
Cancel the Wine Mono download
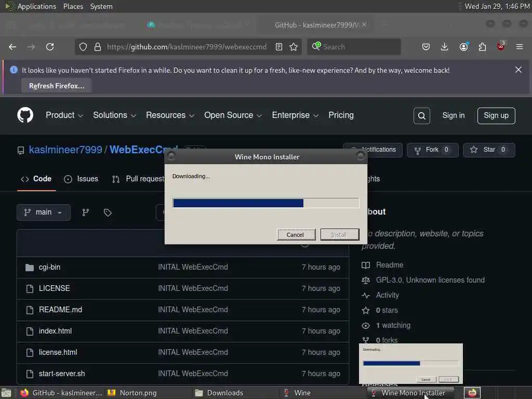pyautogui.click(x=296, y=234)
